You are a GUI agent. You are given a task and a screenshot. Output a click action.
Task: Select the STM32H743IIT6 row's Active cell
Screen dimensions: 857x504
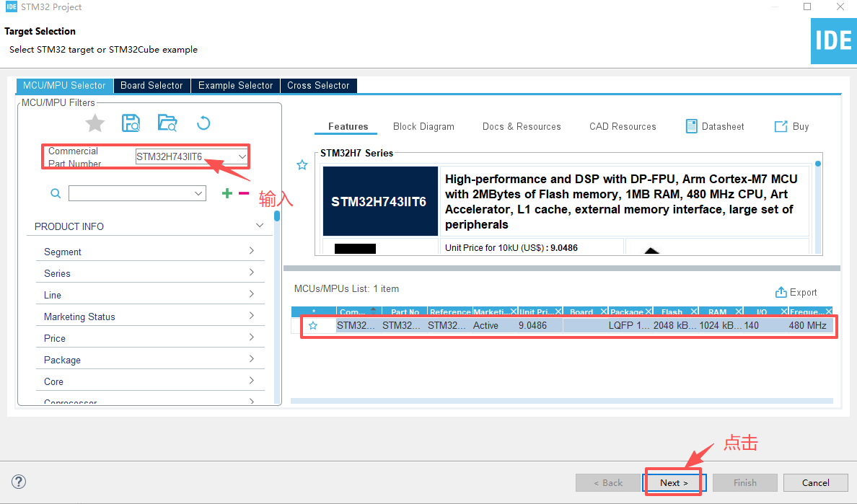pos(486,325)
